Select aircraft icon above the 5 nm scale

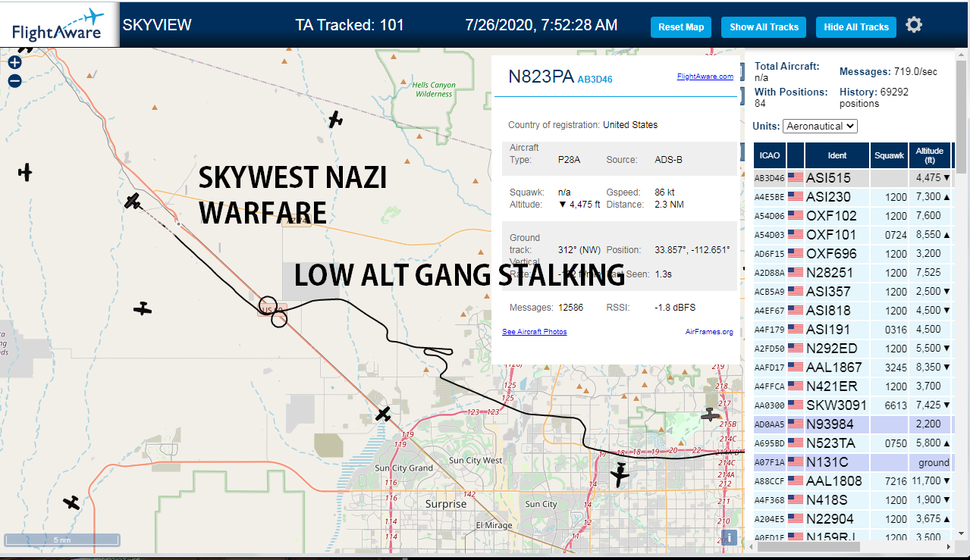coord(71,502)
